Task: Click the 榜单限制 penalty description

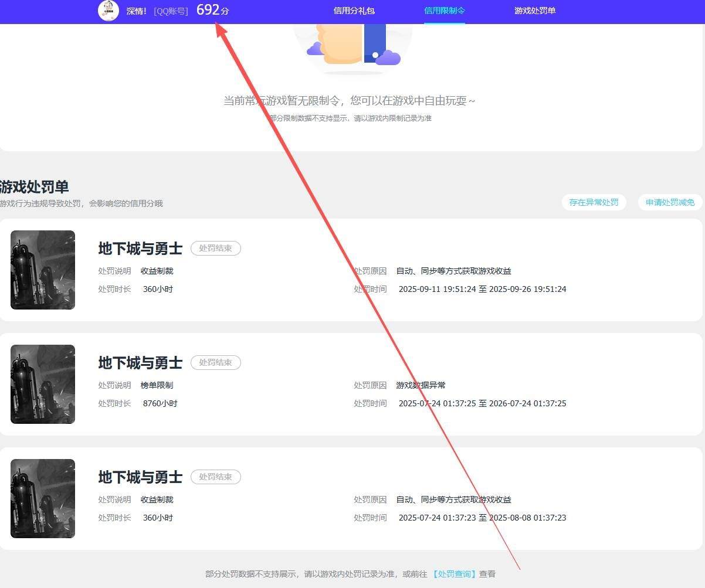Action: [x=157, y=385]
